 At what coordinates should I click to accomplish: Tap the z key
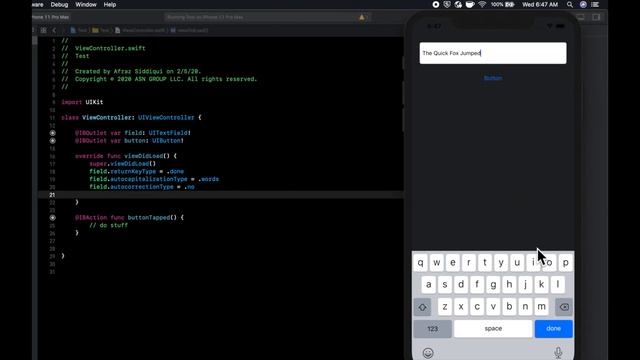tap(445, 307)
